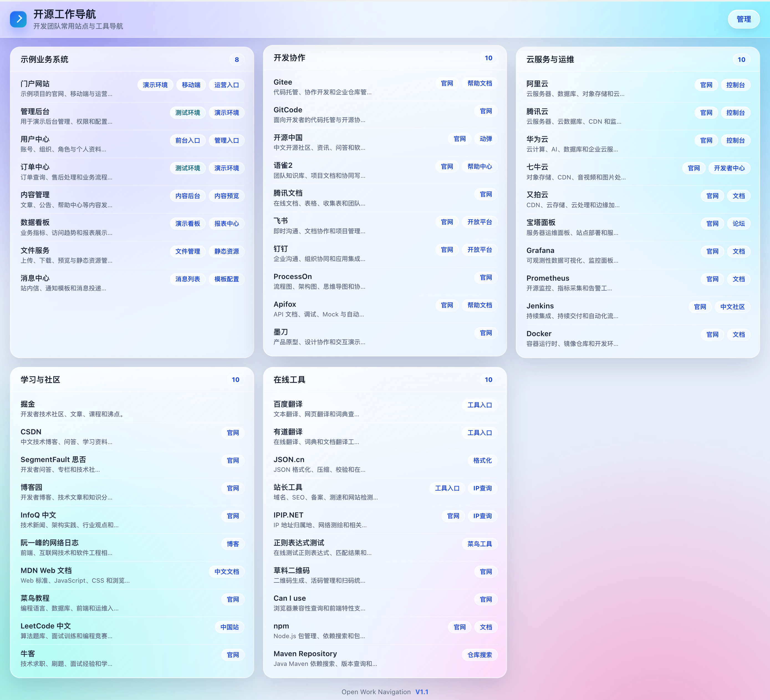Open 钉钉 开放平台 link

480,250
